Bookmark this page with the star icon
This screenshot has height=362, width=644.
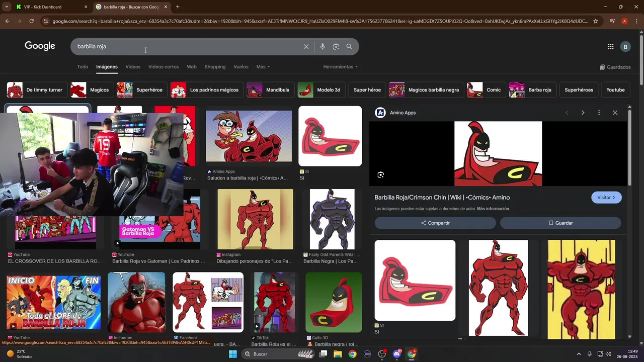point(596,21)
